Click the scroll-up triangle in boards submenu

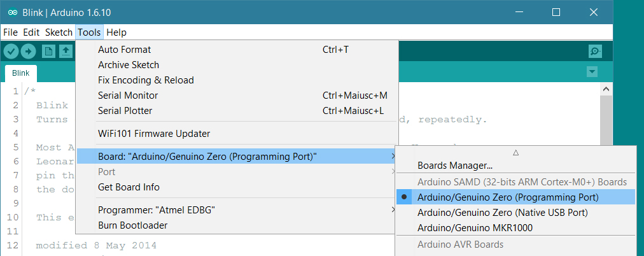(516, 152)
